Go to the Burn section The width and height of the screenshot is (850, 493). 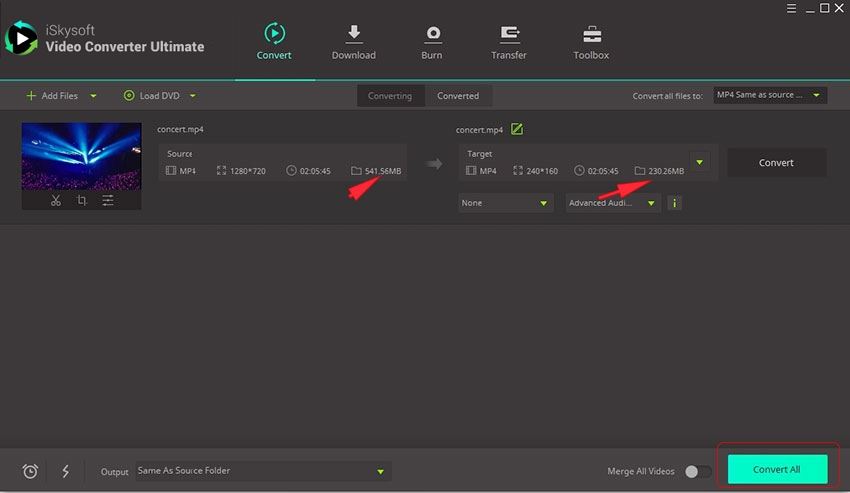(432, 42)
